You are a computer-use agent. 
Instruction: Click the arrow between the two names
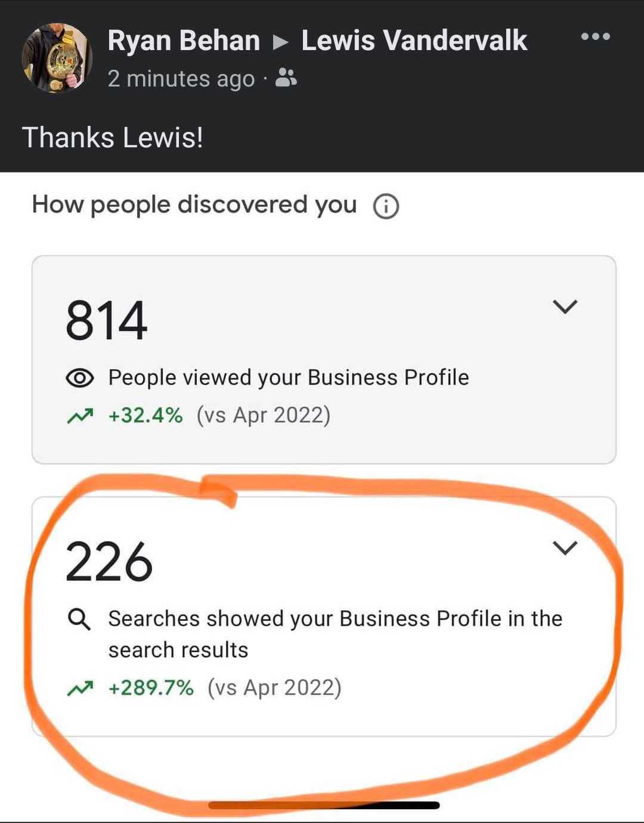pyautogui.click(x=280, y=42)
